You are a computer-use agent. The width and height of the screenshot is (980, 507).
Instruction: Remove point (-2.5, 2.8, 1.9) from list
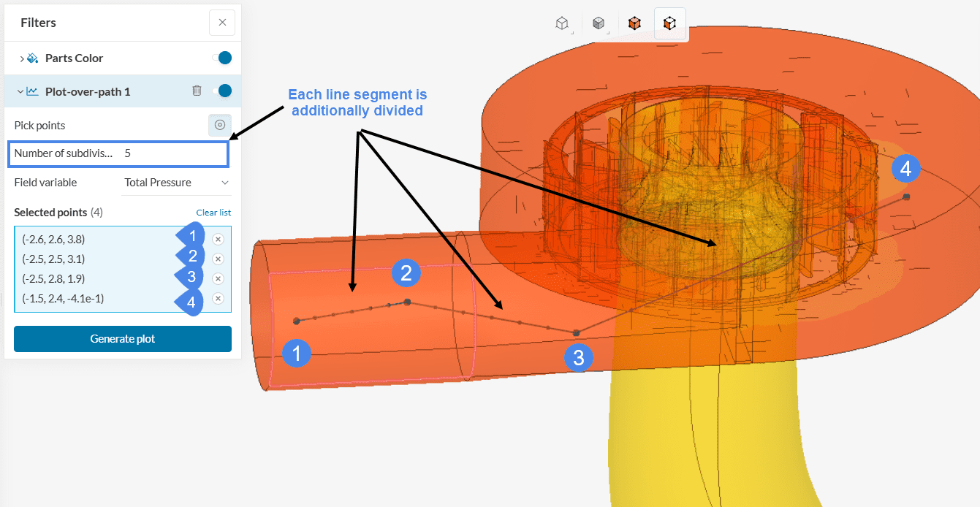(x=218, y=278)
